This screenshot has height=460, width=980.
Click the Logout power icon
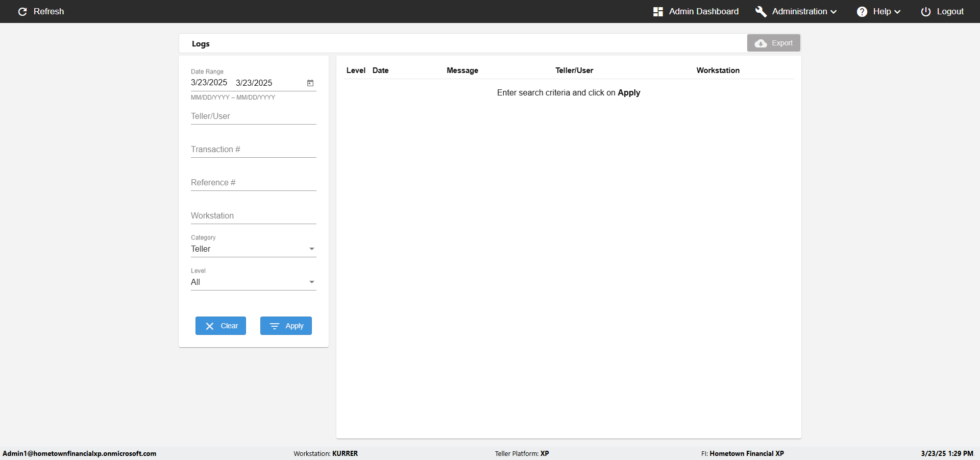[926, 11]
